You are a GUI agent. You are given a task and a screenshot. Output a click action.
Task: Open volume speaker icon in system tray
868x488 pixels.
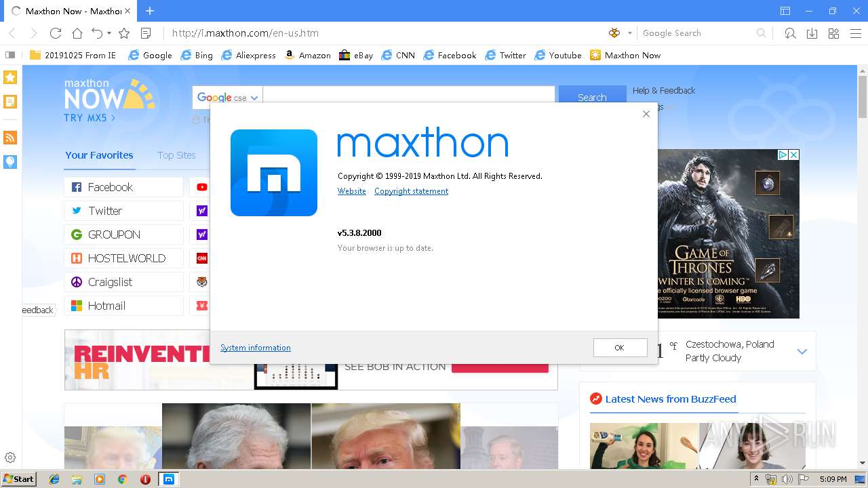[x=787, y=479]
